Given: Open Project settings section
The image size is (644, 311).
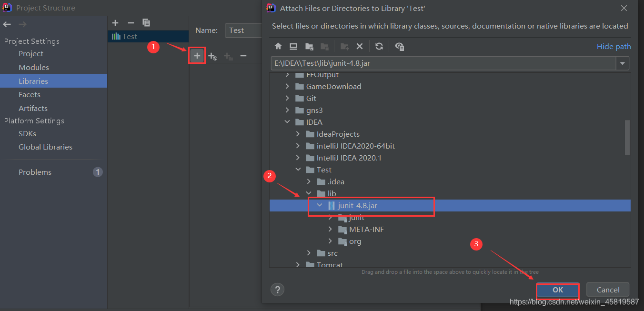Looking at the screenshot, I should click(x=31, y=54).
